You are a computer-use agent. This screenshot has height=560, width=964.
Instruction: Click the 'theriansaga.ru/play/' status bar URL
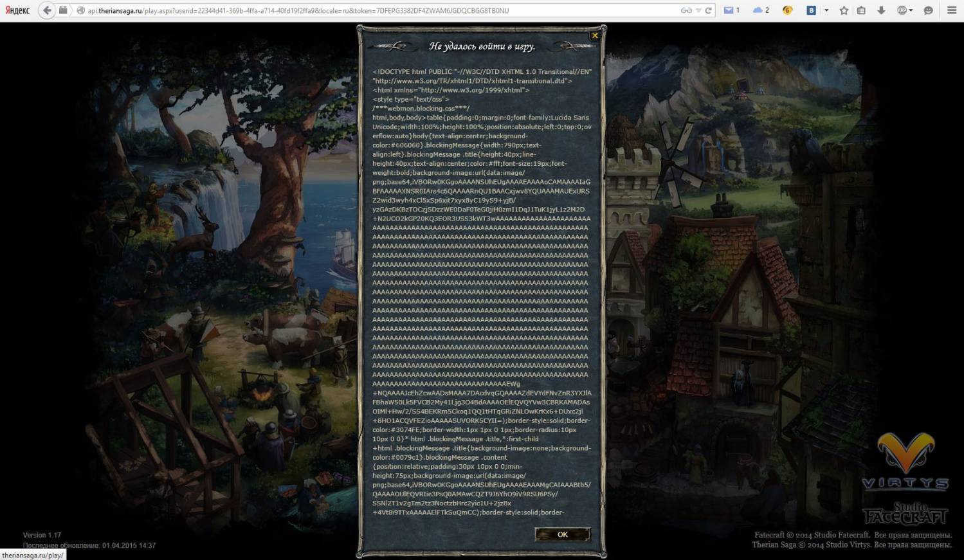pos(33,555)
